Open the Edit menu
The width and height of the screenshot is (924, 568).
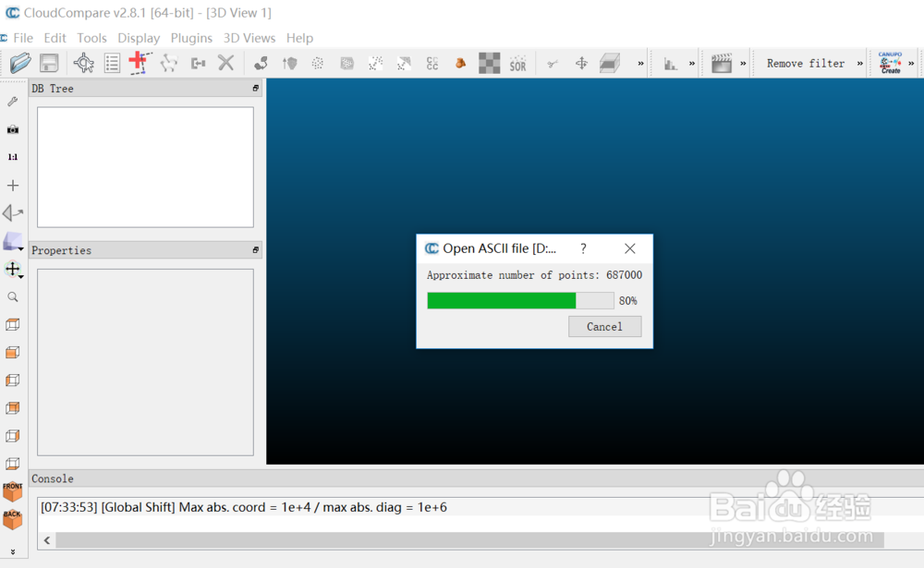(55, 38)
